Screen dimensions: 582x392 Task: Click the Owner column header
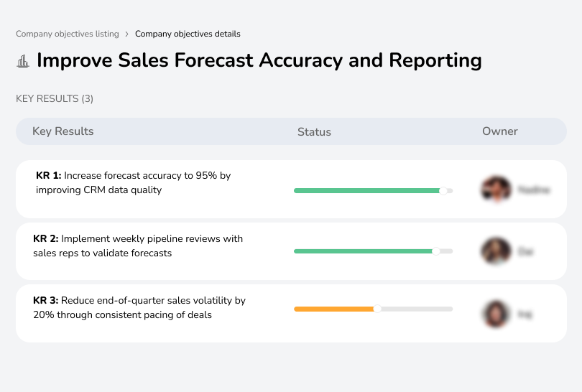(x=499, y=131)
